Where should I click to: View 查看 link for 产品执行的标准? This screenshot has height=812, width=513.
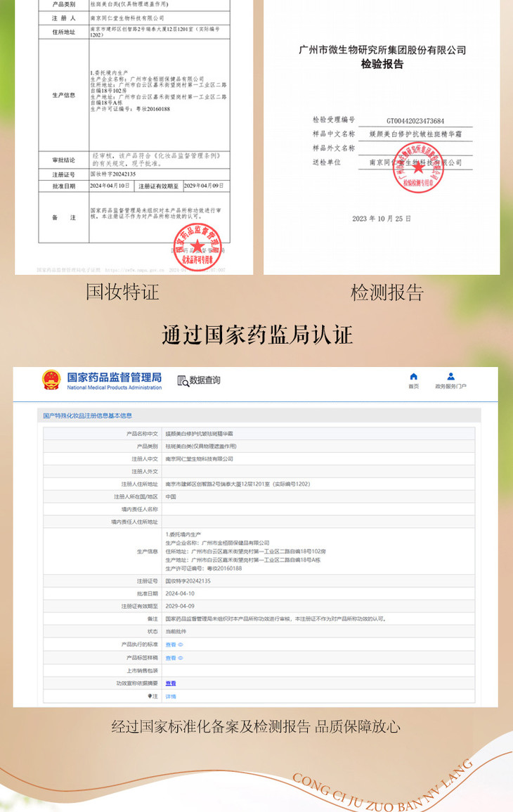[x=170, y=645]
